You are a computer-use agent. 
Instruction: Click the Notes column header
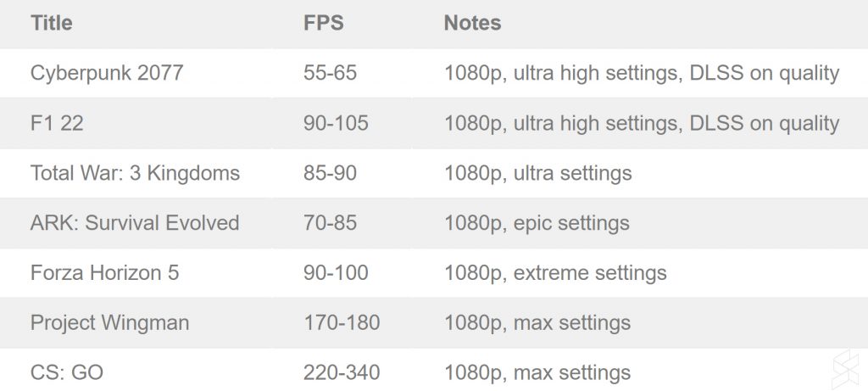[472, 24]
